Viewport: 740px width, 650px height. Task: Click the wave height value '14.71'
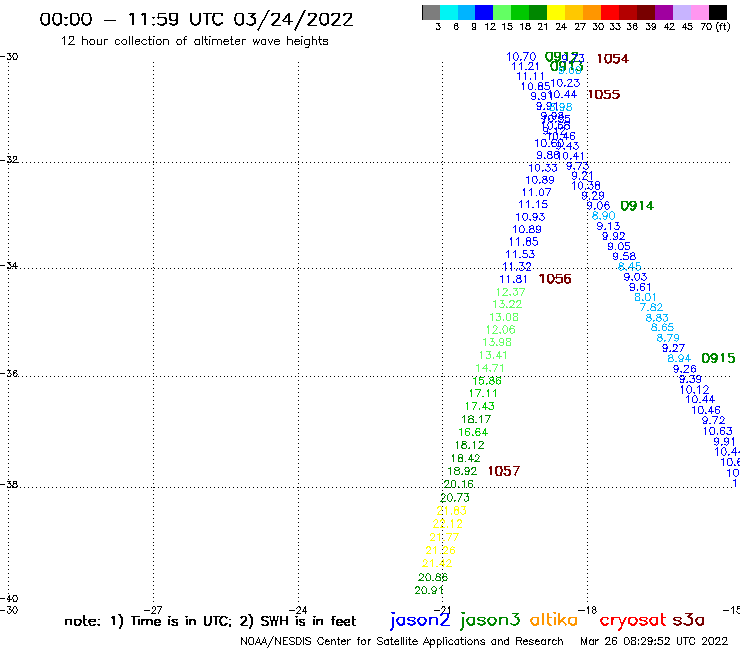(490, 368)
